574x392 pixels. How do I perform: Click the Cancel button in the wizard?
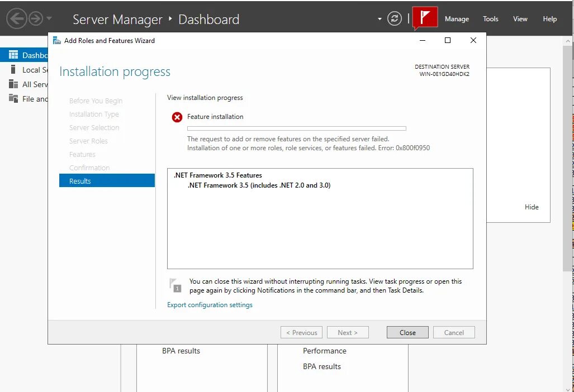pyautogui.click(x=454, y=332)
